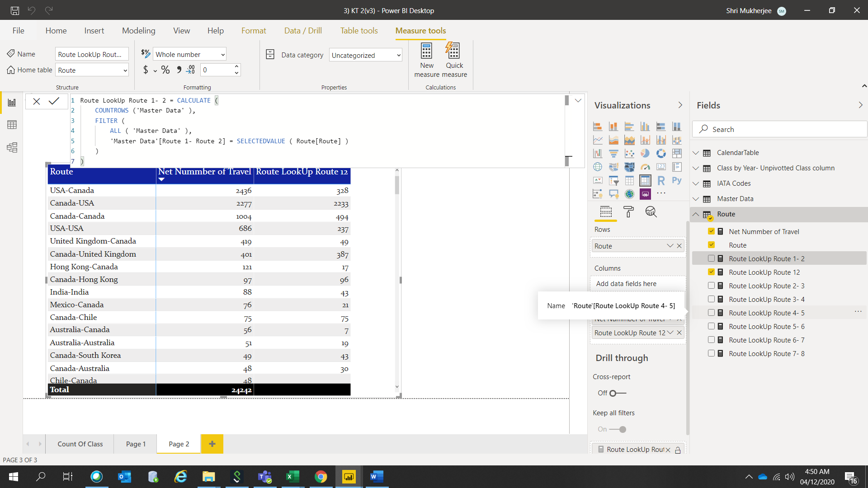
Task: Open the Analytics magnifier pane
Action: 651,212
